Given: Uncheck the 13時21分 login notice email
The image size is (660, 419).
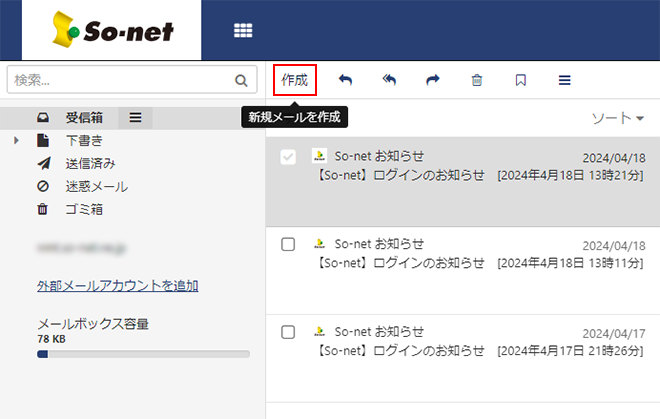Looking at the screenshot, I should pos(288,157).
